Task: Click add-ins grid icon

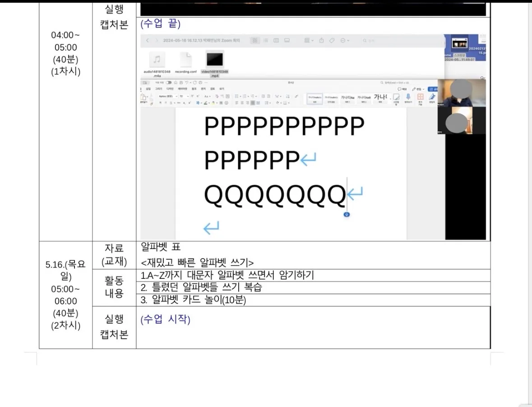Action: coord(421,97)
